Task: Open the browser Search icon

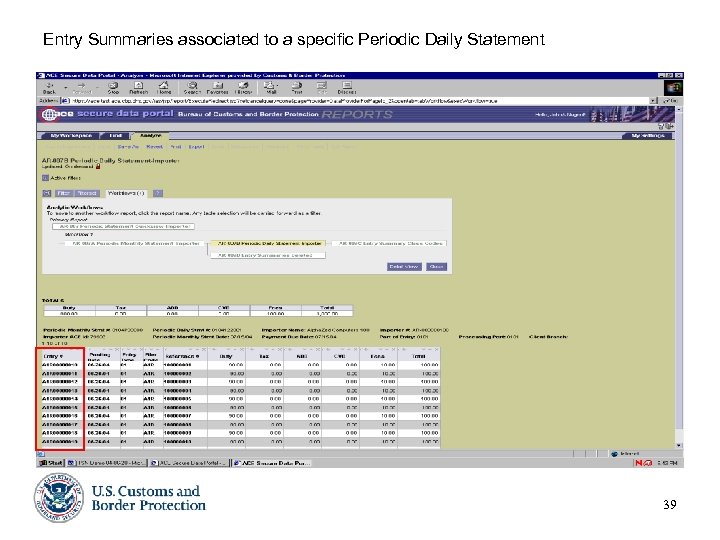Action: (x=192, y=88)
